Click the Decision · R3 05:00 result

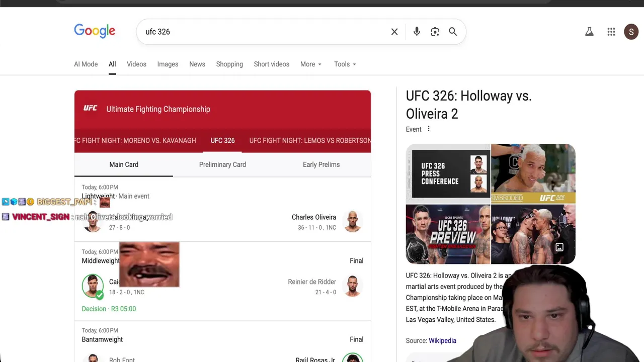pos(109,309)
